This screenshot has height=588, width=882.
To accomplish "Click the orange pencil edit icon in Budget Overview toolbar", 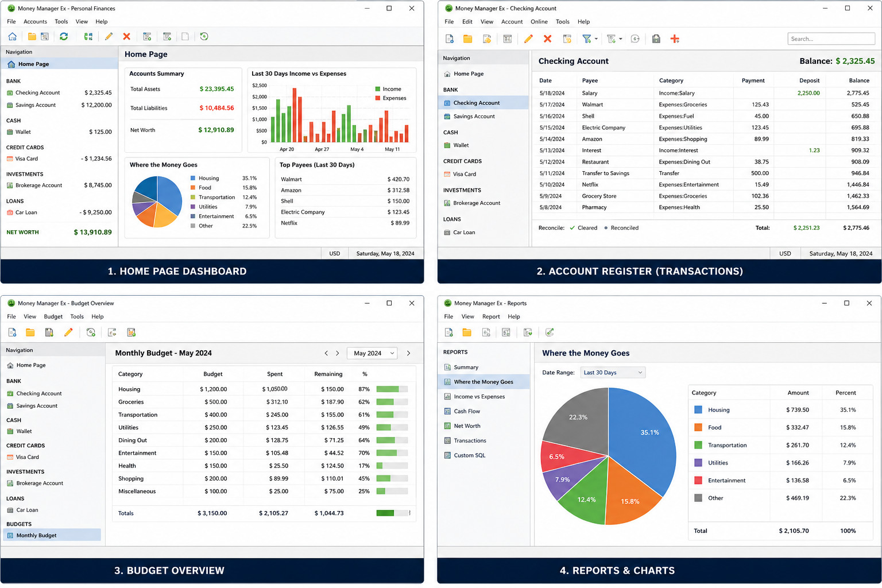I will 68,332.
